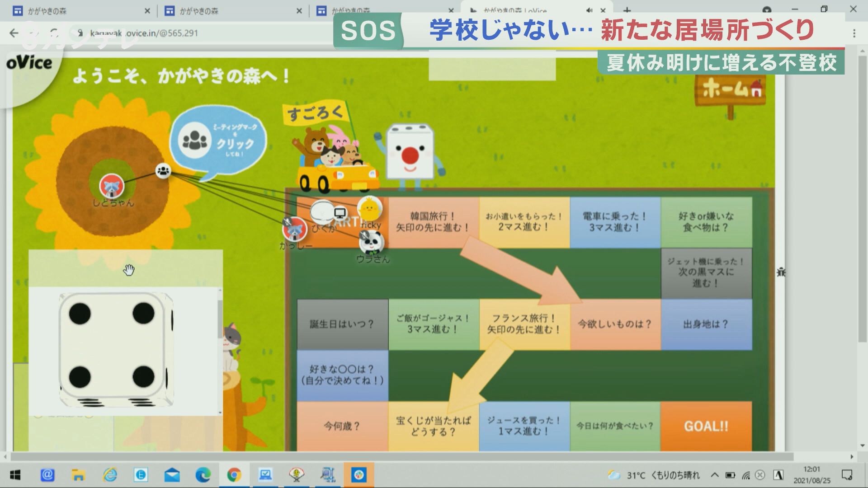Expand the system tray hidden icons chevron
The image size is (868, 488).
715,475
